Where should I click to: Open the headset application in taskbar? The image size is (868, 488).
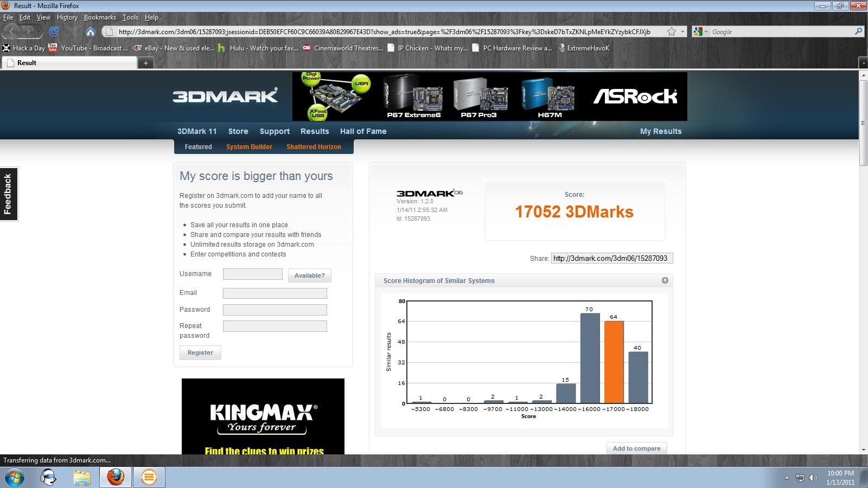(x=49, y=477)
